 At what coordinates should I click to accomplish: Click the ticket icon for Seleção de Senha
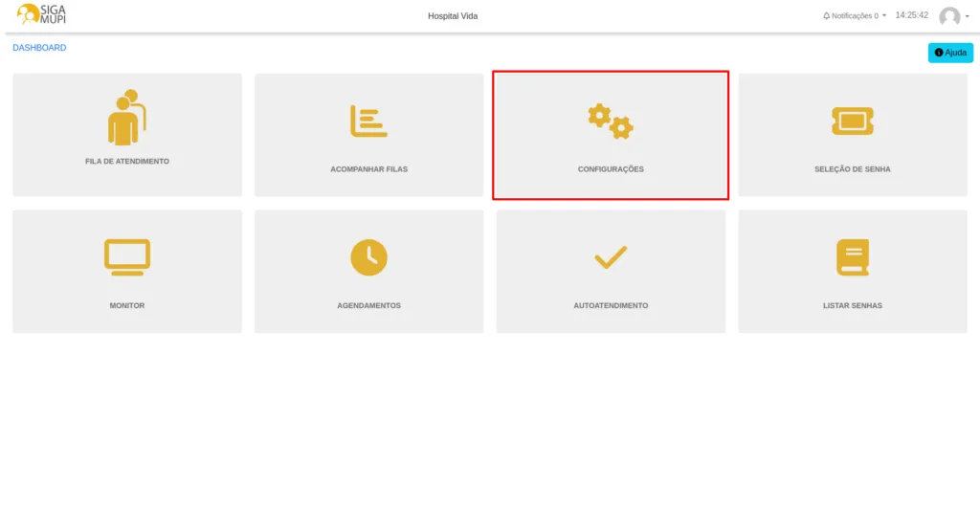(852, 121)
